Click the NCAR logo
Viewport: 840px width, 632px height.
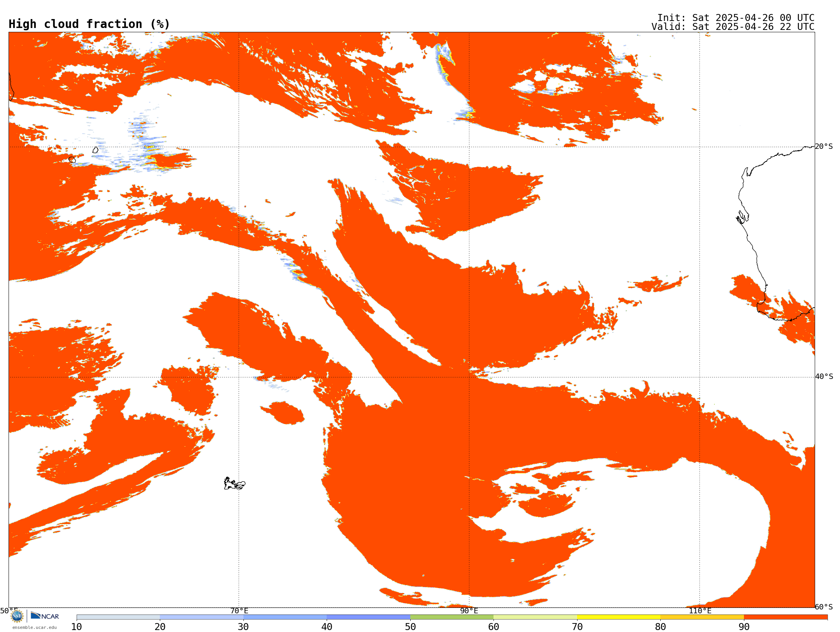coord(45,616)
